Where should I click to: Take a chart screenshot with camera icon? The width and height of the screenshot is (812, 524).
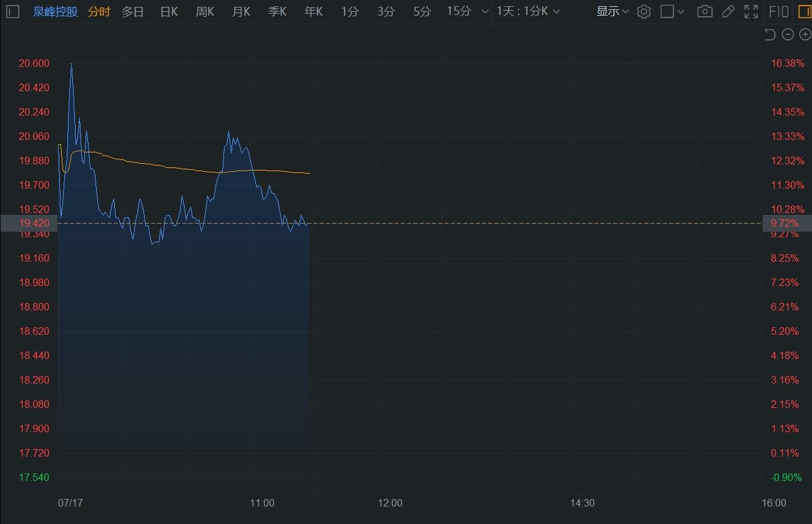tap(705, 11)
